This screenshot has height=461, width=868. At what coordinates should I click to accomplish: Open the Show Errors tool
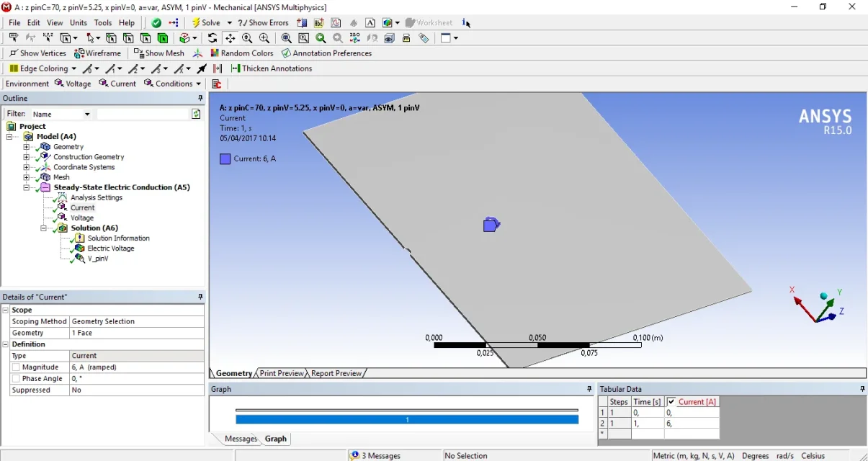coord(263,22)
